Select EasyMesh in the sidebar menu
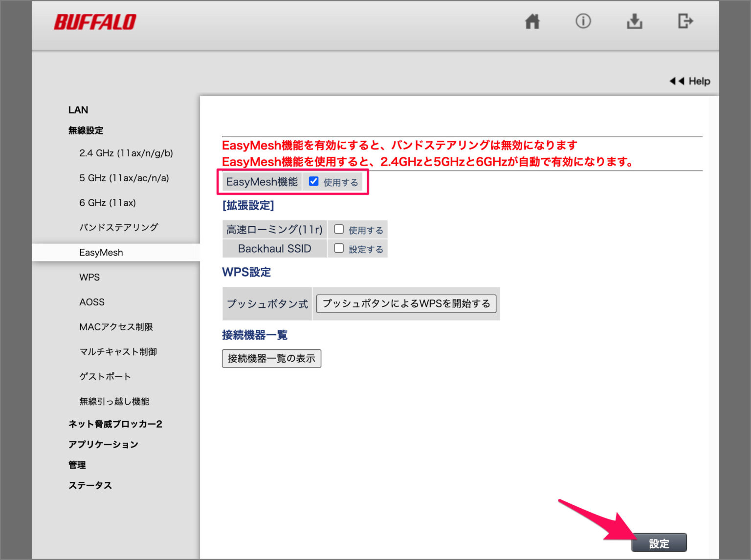Screen dimensions: 751x560 click(x=101, y=252)
